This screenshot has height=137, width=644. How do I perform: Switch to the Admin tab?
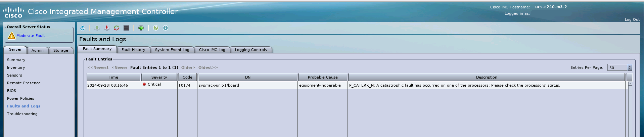(x=38, y=50)
